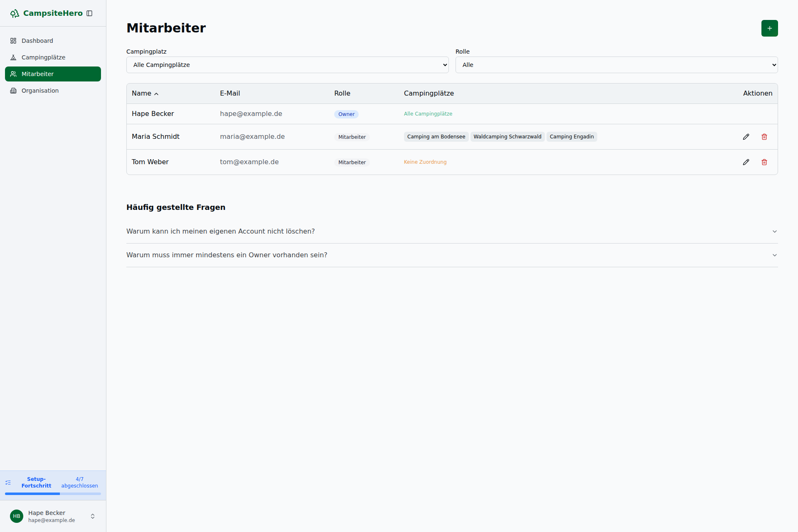
Task: Click the Mitarbeiter users icon
Action: pos(13,74)
